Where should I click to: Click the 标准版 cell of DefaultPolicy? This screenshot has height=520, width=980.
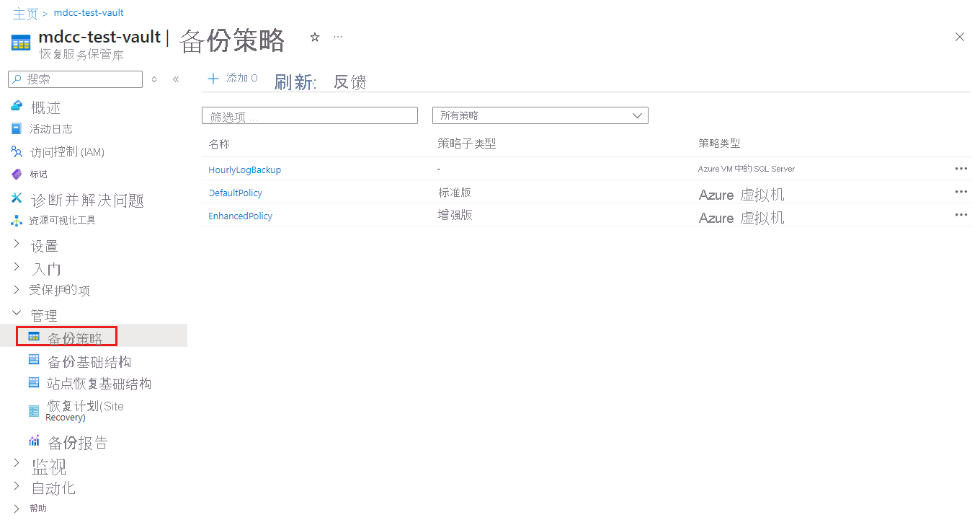point(455,193)
